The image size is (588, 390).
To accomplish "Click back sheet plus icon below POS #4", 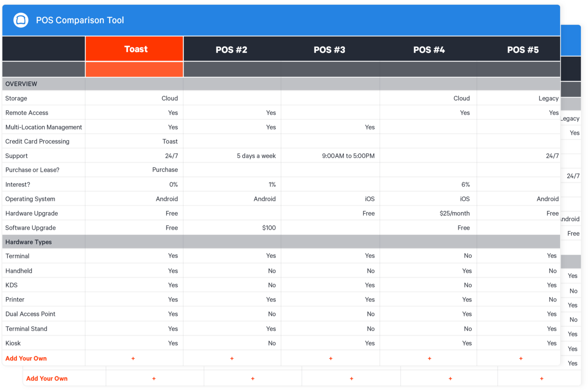I will [451, 379].
